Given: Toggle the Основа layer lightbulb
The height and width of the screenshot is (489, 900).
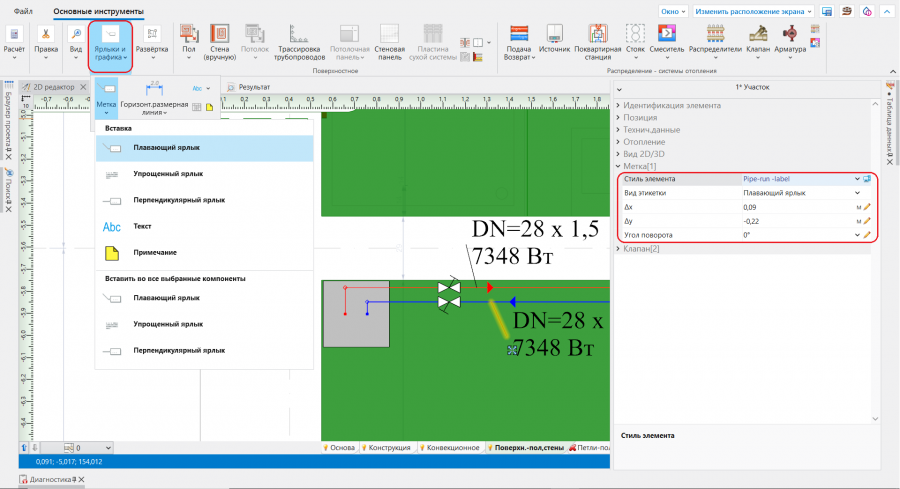Looking at the screenshot, I should coord(326,448).
